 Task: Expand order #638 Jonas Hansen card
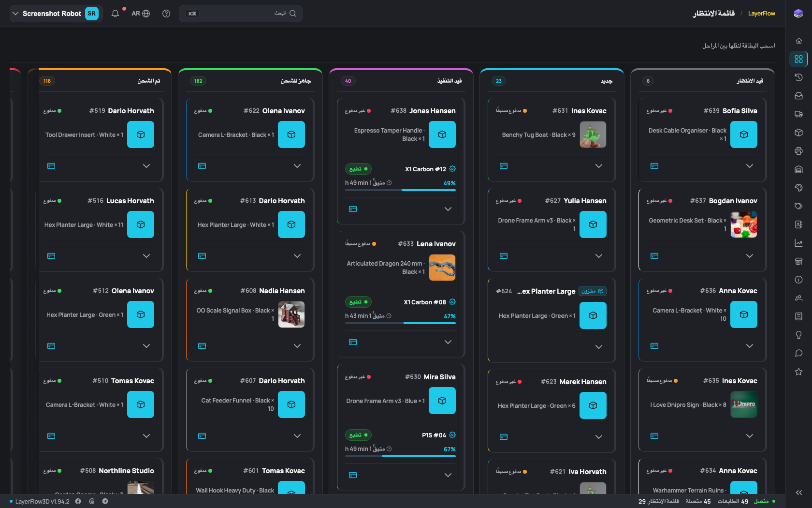[448, 209]
